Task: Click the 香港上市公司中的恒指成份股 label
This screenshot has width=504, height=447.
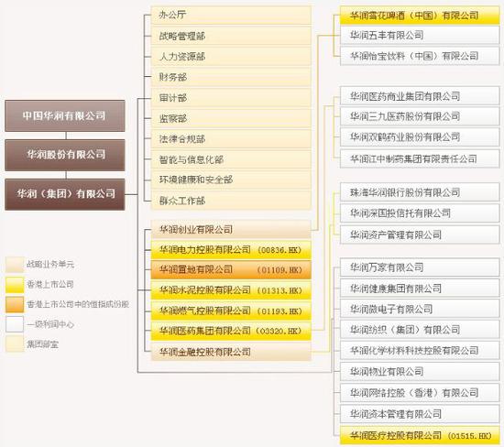Action: pos(78,304)
